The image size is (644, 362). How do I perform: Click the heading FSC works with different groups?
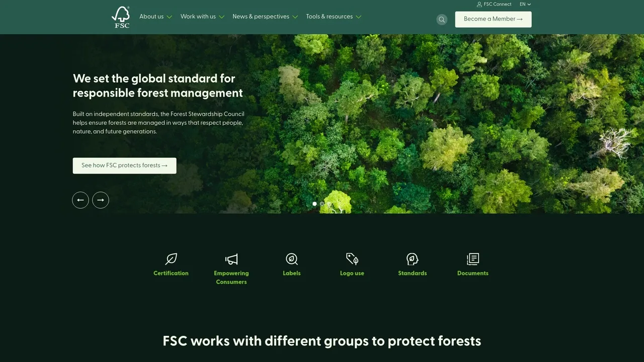(x=322, y=341)
